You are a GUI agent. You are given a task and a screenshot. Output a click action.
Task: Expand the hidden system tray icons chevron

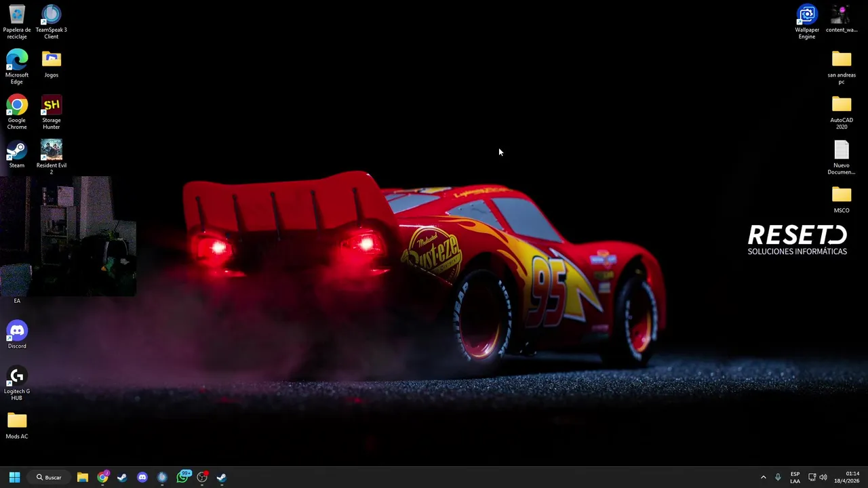[x=763, y=477]
